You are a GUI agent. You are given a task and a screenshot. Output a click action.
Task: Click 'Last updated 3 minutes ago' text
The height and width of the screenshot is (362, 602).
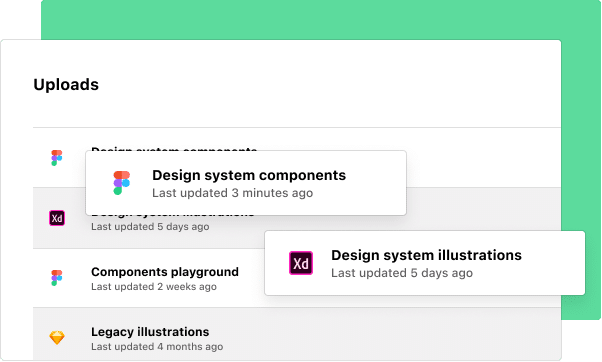click(x=233, y=193)
